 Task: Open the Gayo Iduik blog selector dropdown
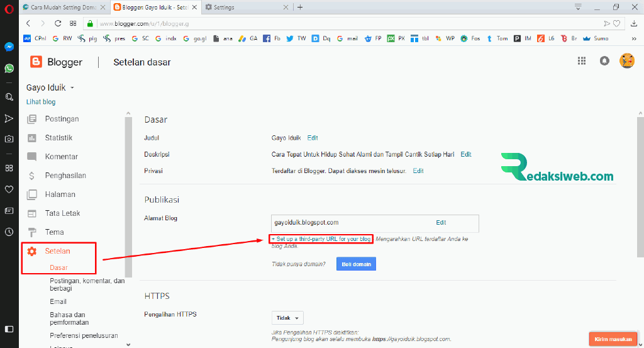click(x=50, y=87)
